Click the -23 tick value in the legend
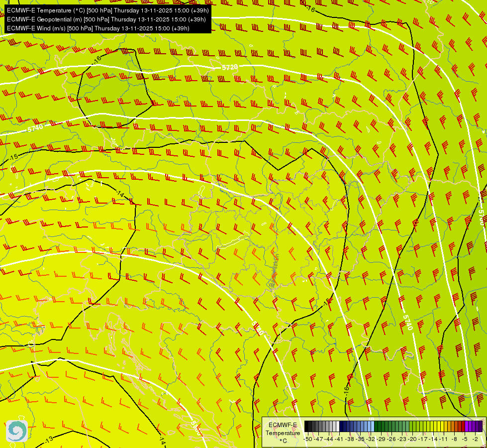The height and width of the screenshot is (448, 487). pos(402,440)
